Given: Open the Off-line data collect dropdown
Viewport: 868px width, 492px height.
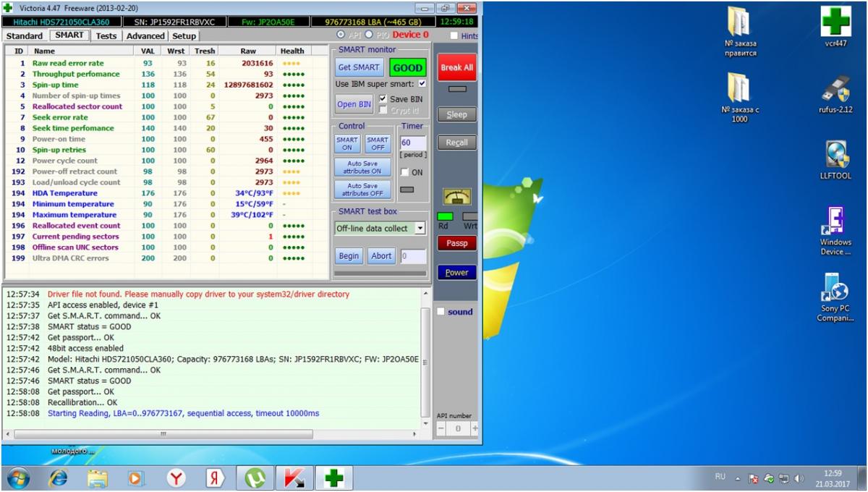Looking at the screenshot, I should tap(419, 228).
